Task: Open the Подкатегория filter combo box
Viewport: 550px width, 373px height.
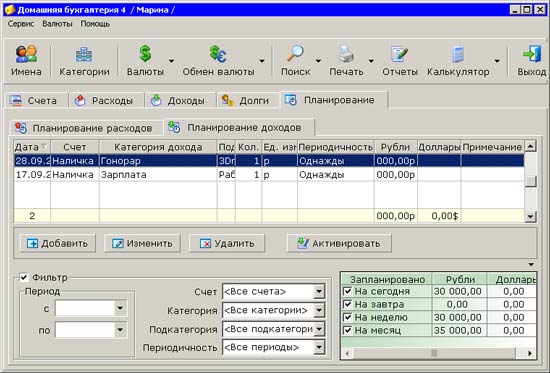Action: coord(274,329)
